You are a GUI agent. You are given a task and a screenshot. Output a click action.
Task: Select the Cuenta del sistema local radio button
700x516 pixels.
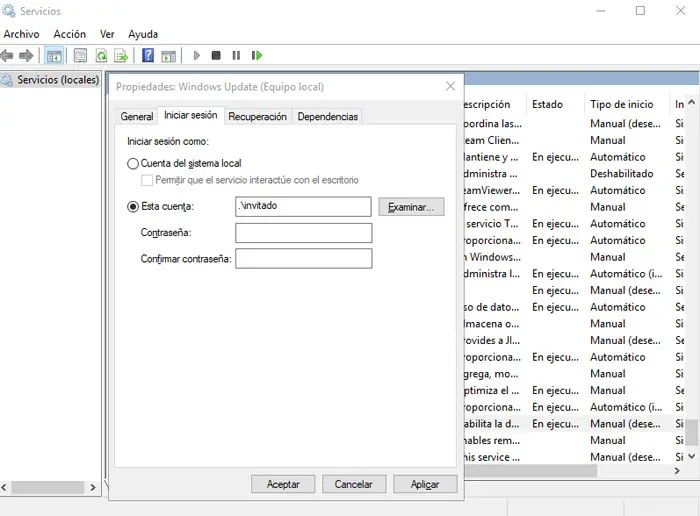click(x=133, y=163)
